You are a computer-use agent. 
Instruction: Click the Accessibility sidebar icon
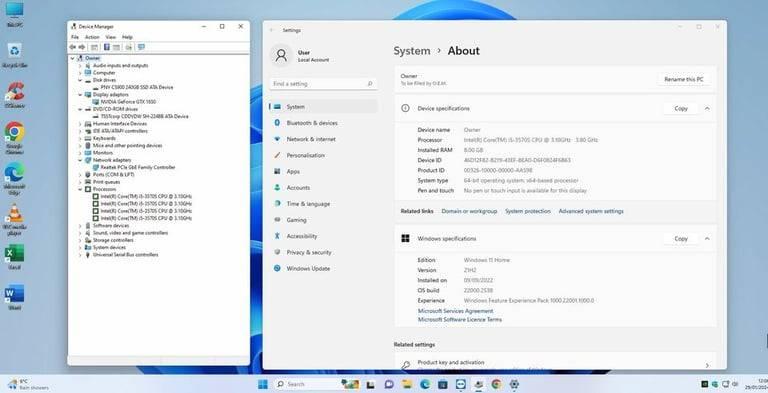277,236
